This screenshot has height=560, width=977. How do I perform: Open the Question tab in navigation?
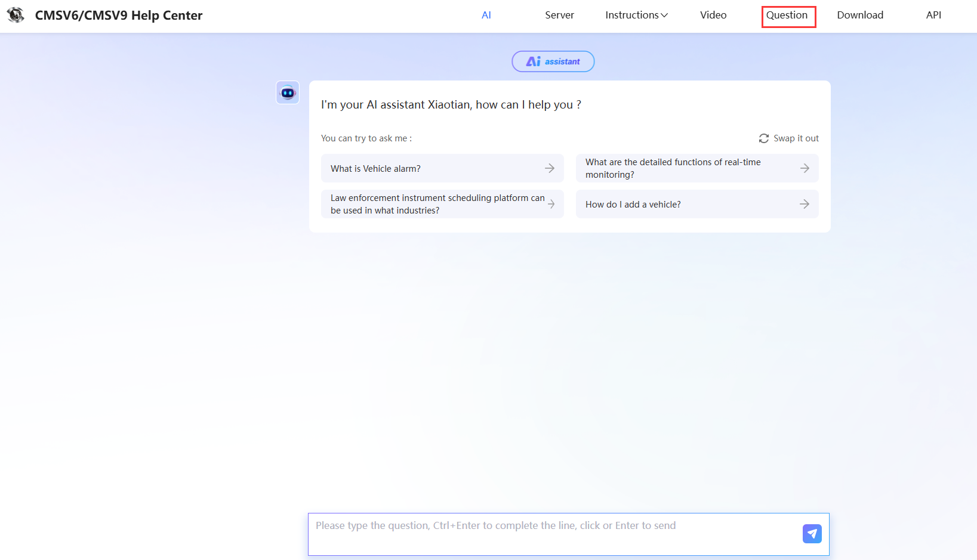coord(787,15)
